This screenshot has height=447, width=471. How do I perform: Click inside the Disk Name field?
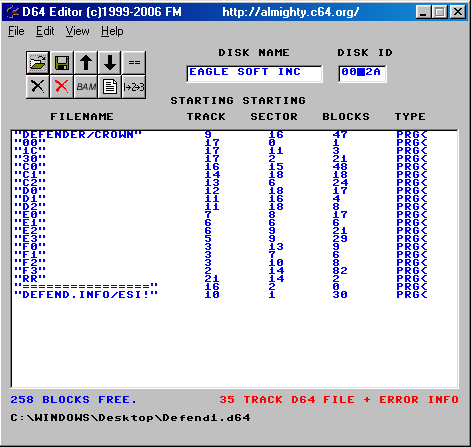(x=254, y=74)
